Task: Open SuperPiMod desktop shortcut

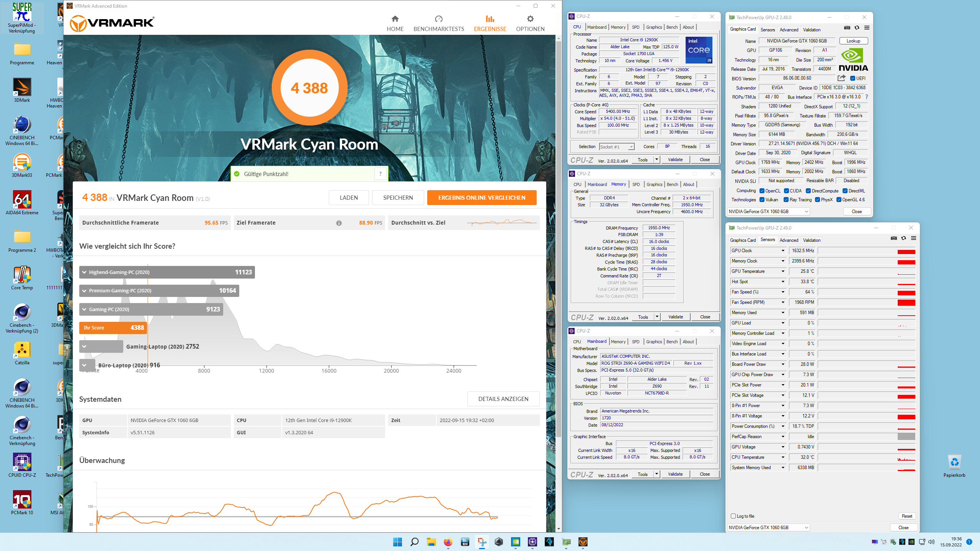Action: click(x=22, y=18)
